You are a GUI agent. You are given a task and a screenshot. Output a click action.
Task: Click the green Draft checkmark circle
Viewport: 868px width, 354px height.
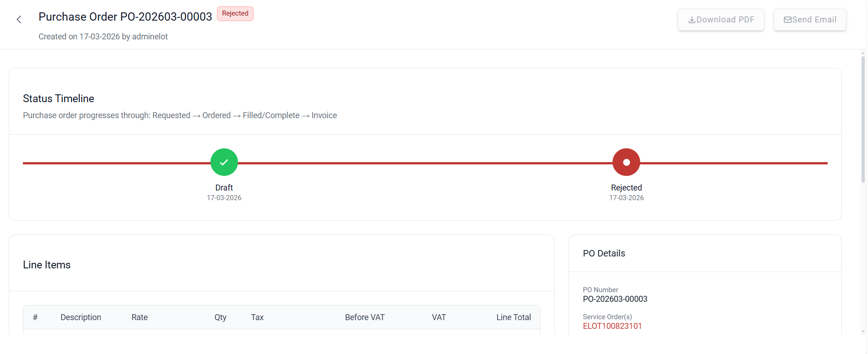224,162
